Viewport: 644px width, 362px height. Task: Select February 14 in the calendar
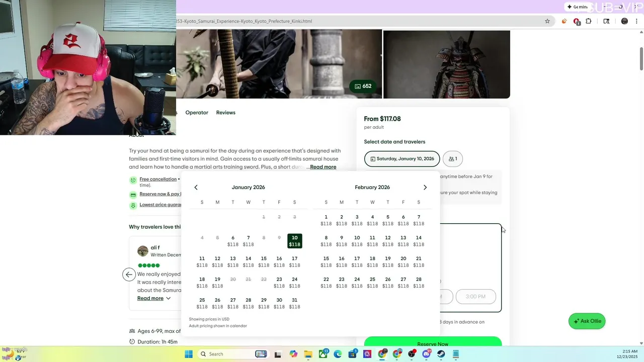click(x=419, y=241)
